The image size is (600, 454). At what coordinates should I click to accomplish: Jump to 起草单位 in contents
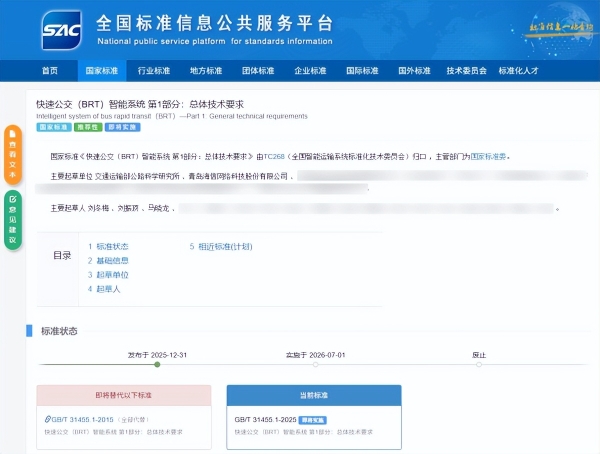coord(112,275)
